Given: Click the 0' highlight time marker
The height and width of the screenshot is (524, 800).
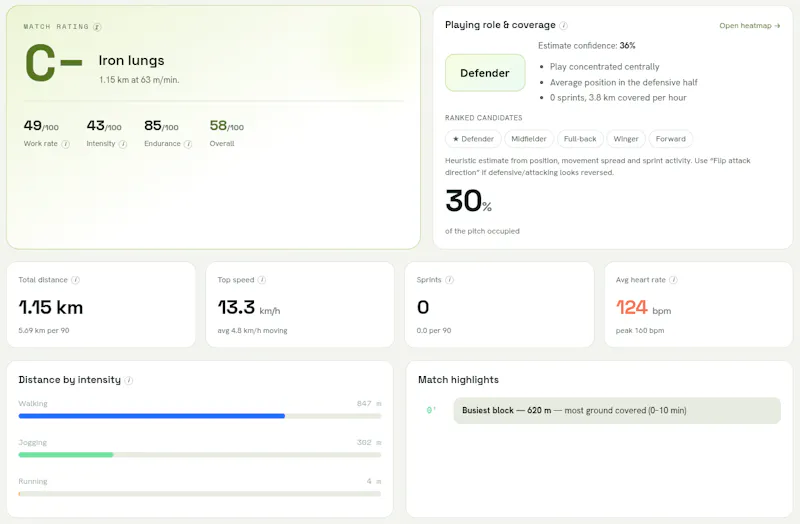Looking at the screenshot, I should pos(431,410).
